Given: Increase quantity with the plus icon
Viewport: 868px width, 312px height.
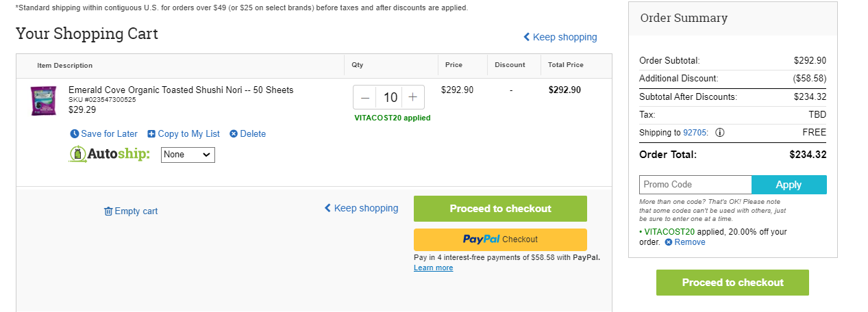Looking at the screenshot, I should (x=412, y=97).
